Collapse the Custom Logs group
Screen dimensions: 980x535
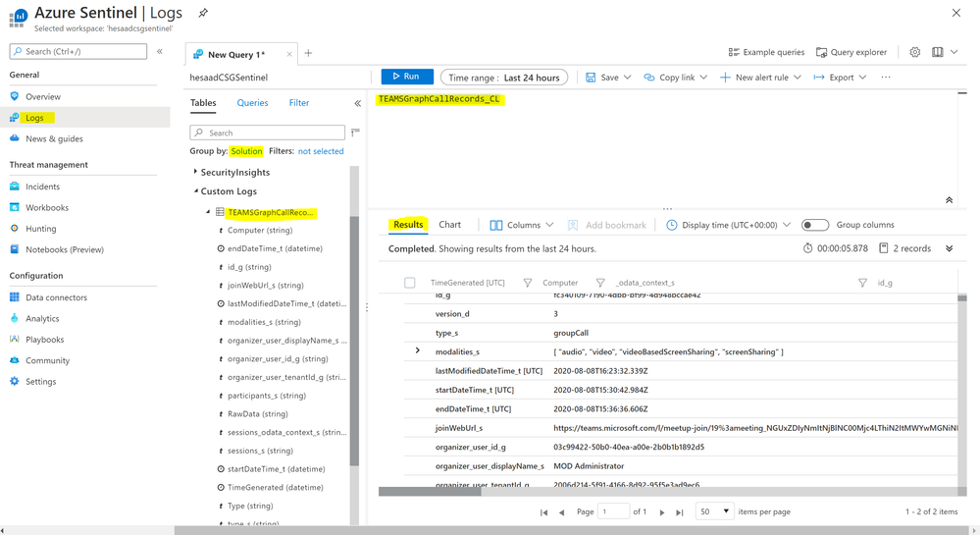pyautogui.click(x=195, y=190)
